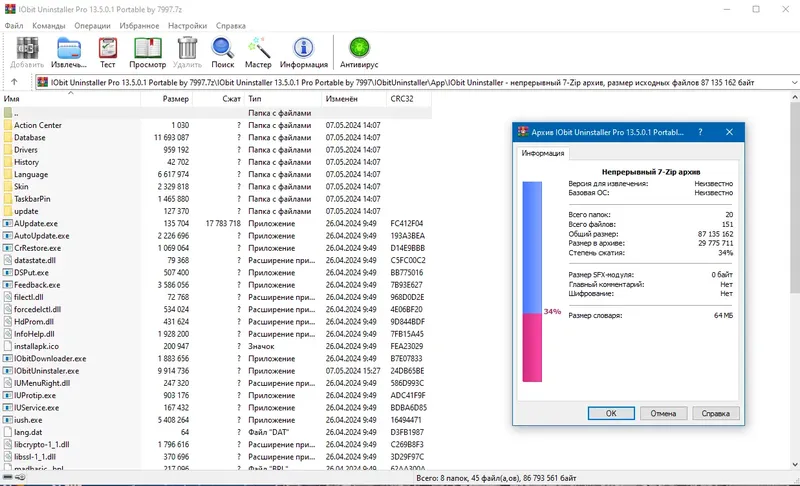Click the compression ratio bar in dialog
Viewport: 800px width, 486px height.
point(532,282)
